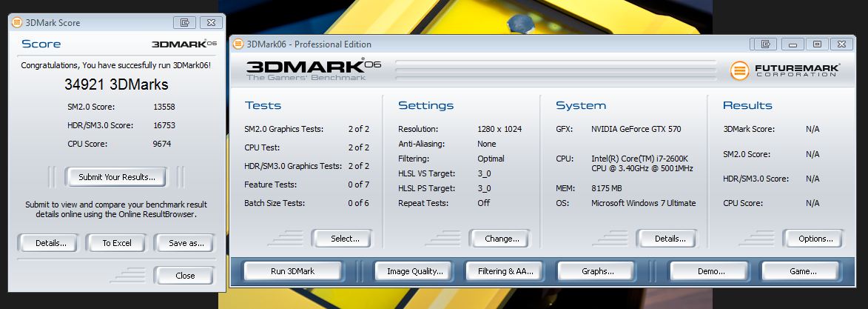
Task: Click Save as button
Action: 184,243
